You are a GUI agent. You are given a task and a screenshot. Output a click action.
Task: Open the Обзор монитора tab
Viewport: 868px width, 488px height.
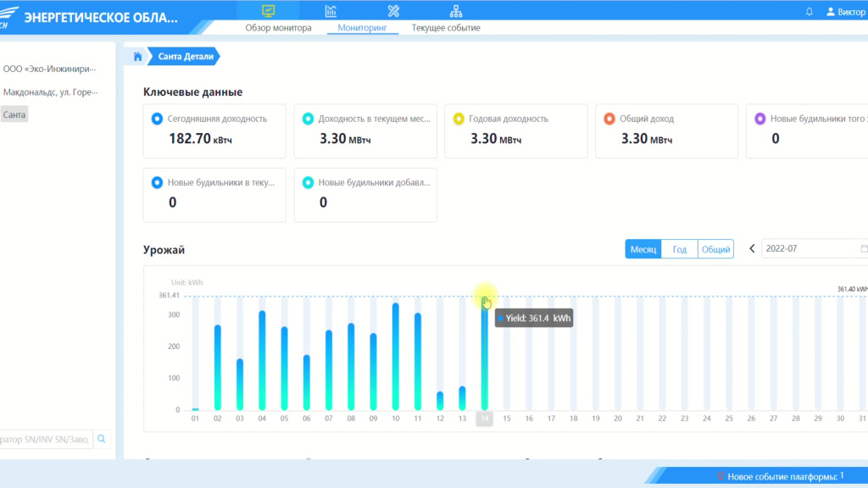pyautogui.click(x=278, y=28)
